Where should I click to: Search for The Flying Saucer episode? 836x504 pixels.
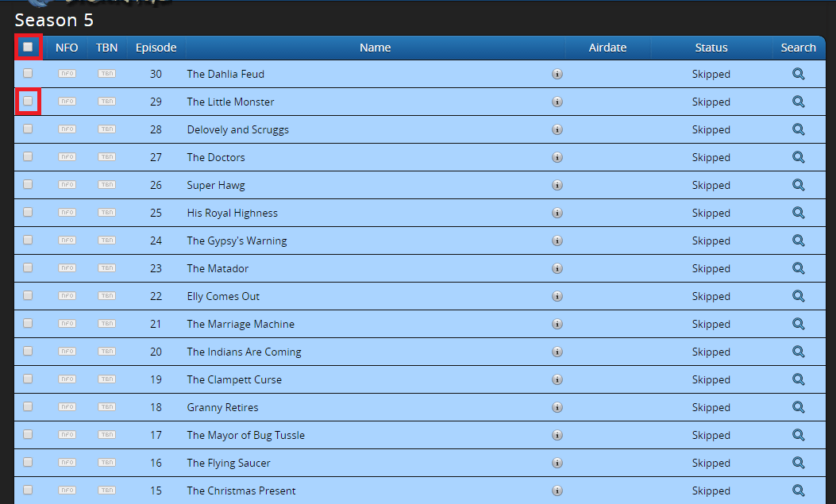tap(798, 463)
